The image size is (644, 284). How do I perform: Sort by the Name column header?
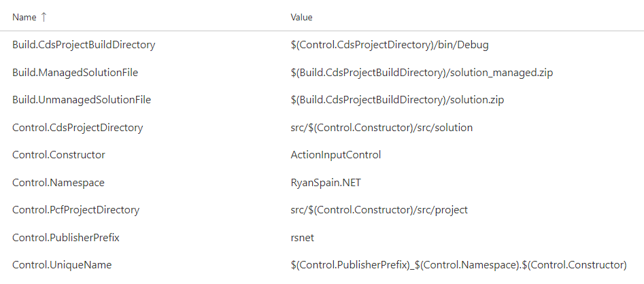(24, 17)
